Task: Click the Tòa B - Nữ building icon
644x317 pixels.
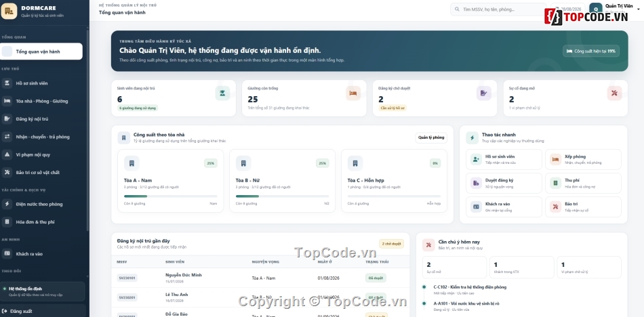Action: [243, 163]
